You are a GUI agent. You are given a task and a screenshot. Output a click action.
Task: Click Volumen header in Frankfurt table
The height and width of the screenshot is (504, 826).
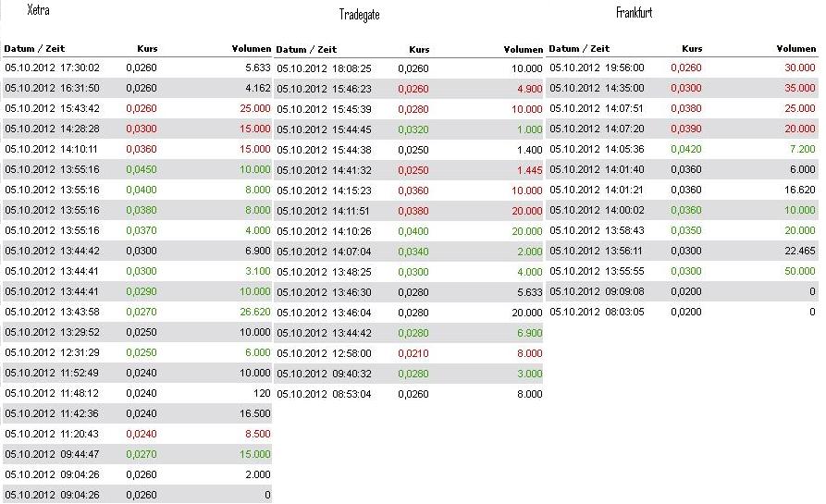[x=796, y=48]
